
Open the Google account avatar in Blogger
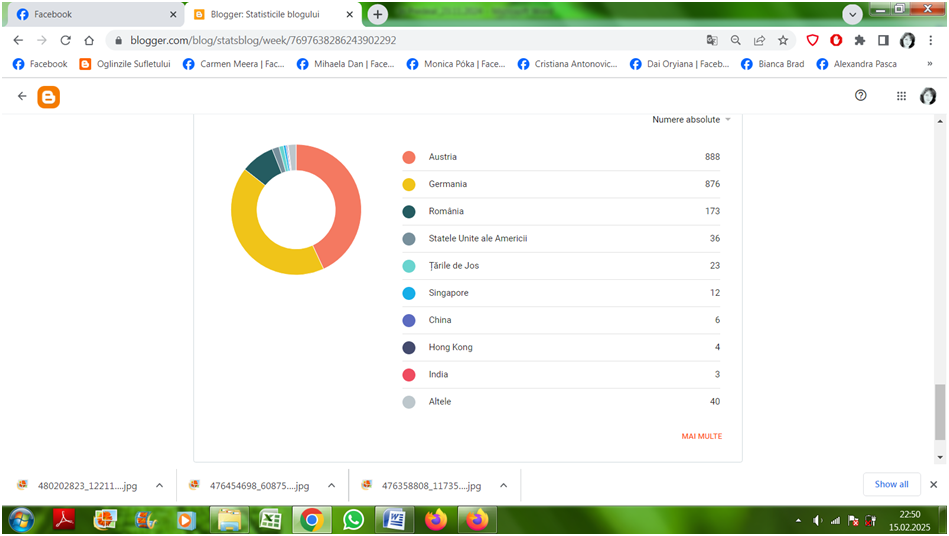click(928, 96)
